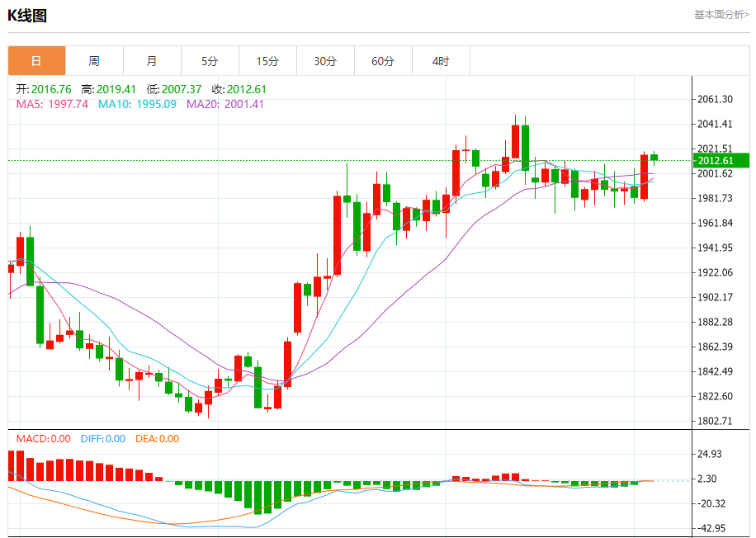Switch to the 周 weekly tab
This screenshot has width=756, height=538.
(94, 61)
